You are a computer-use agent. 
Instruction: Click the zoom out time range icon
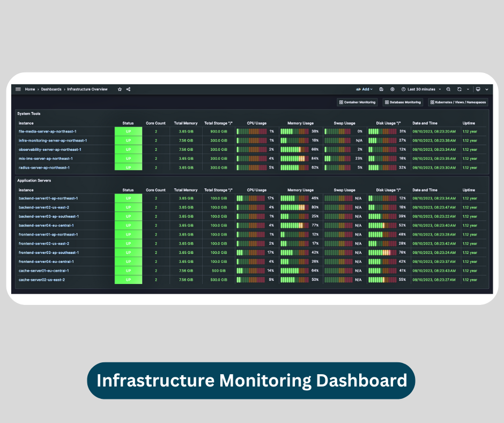coord(448,89)
